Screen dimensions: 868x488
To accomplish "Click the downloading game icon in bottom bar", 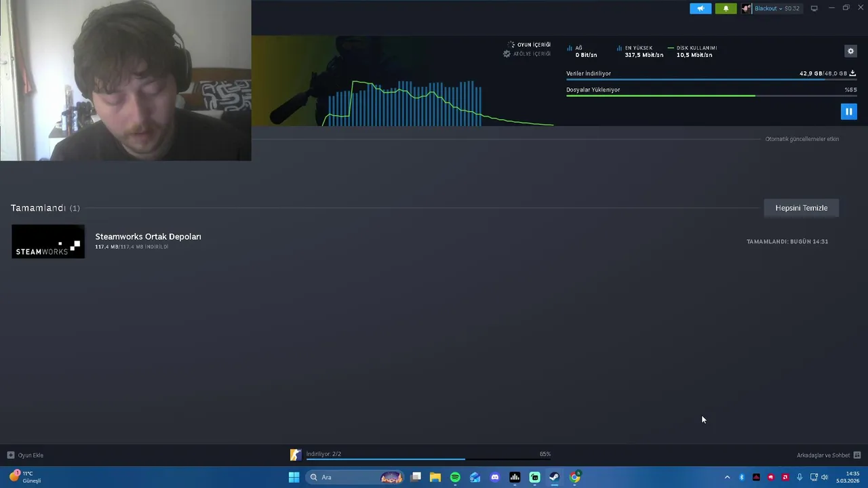I will (296, 455).
